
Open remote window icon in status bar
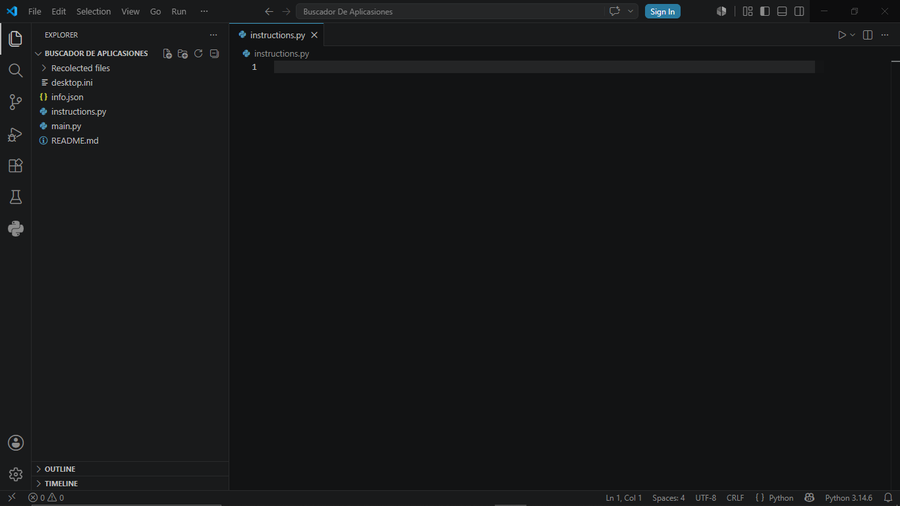click(x=11, y=497)
